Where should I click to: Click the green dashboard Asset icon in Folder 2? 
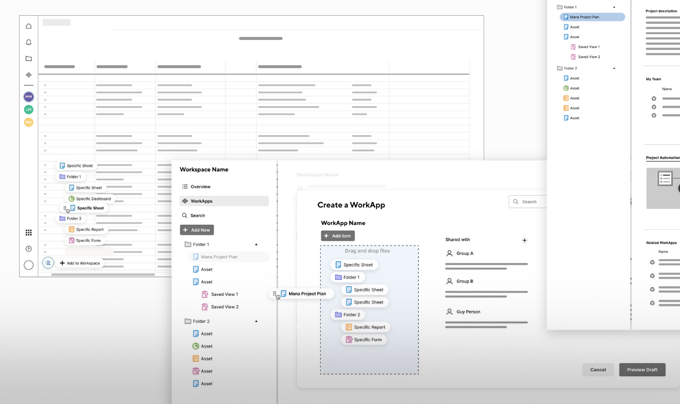(x=196, y=346)
